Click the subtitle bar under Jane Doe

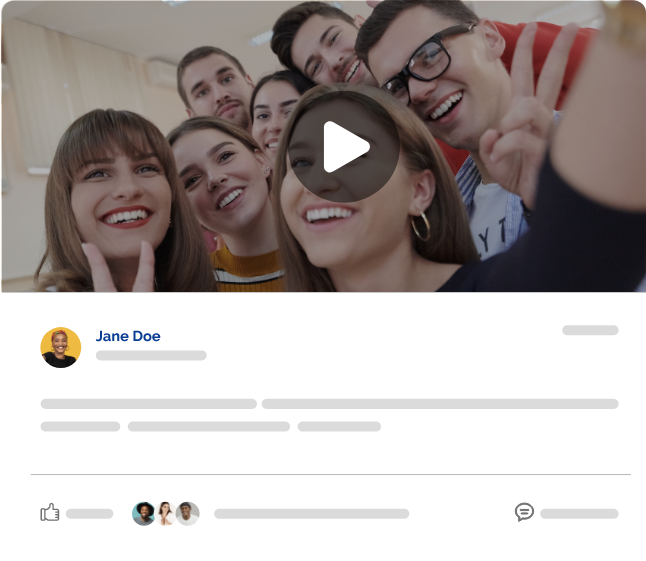(x=151, y=355)
